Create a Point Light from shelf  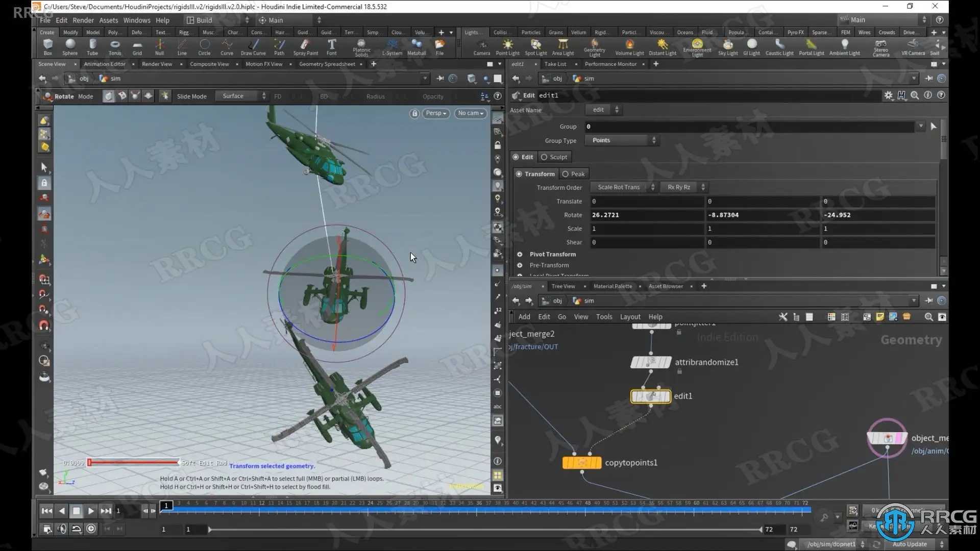507,46
